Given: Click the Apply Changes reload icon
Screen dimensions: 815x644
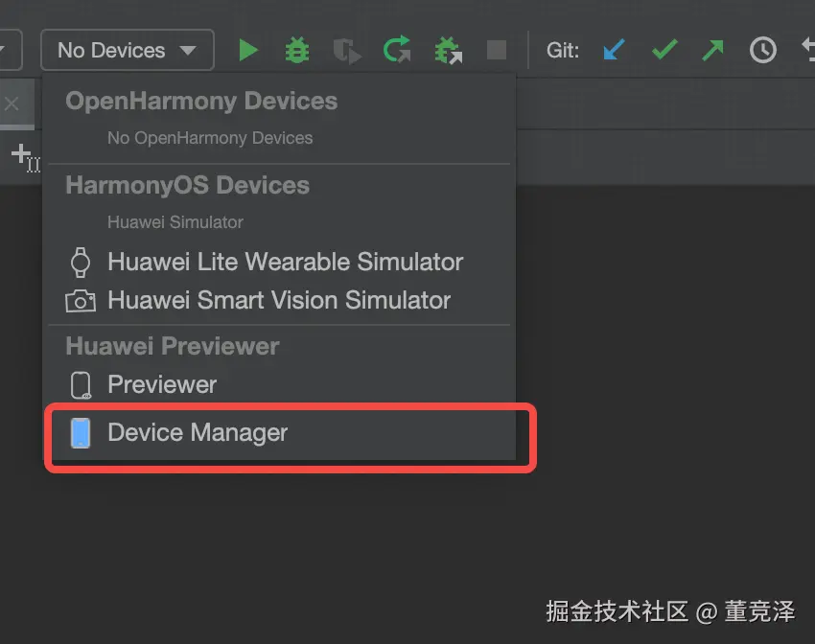Looking at the screenshot, I should 397,50.
